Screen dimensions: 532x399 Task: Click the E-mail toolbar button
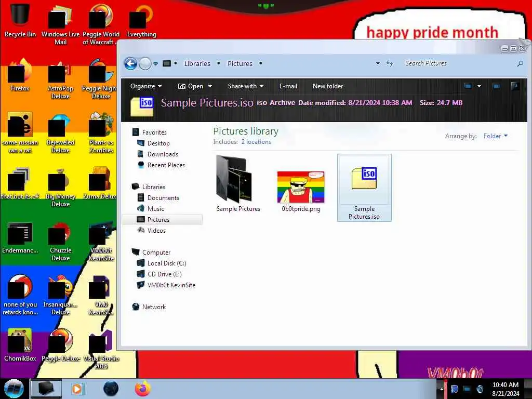[288, 86]
